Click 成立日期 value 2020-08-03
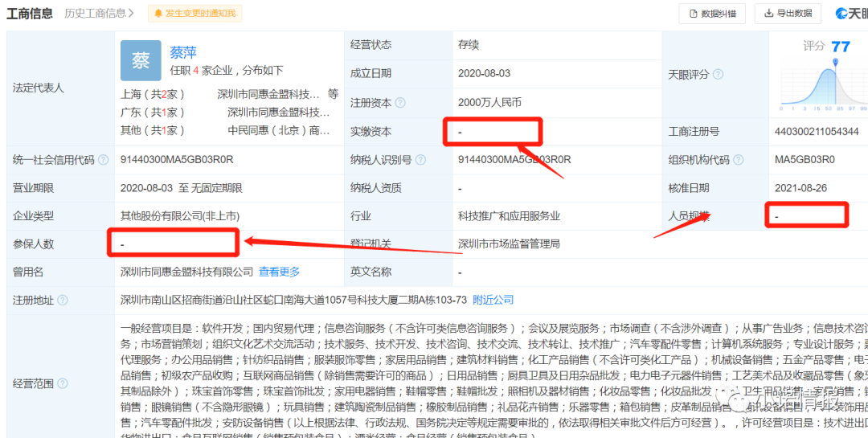868x438 pixels. [485, 74]
